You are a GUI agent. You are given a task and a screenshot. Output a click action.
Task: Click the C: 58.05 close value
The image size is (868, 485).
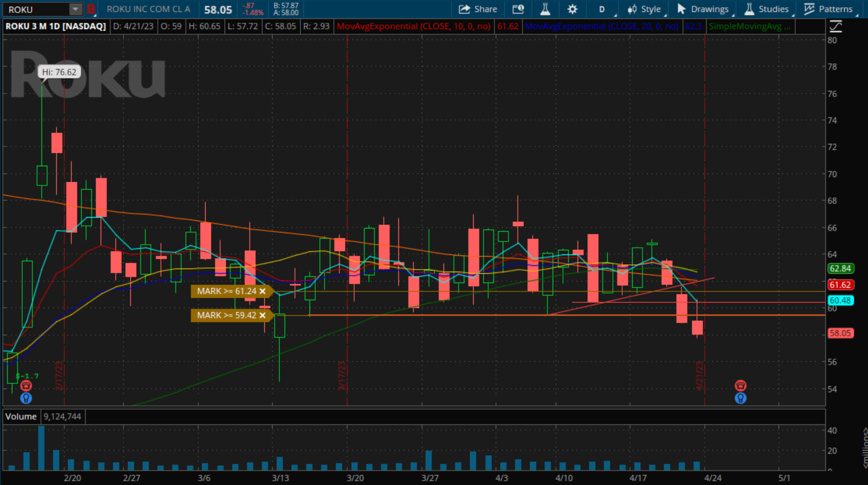pyautogui.click(x=281, y=26)
